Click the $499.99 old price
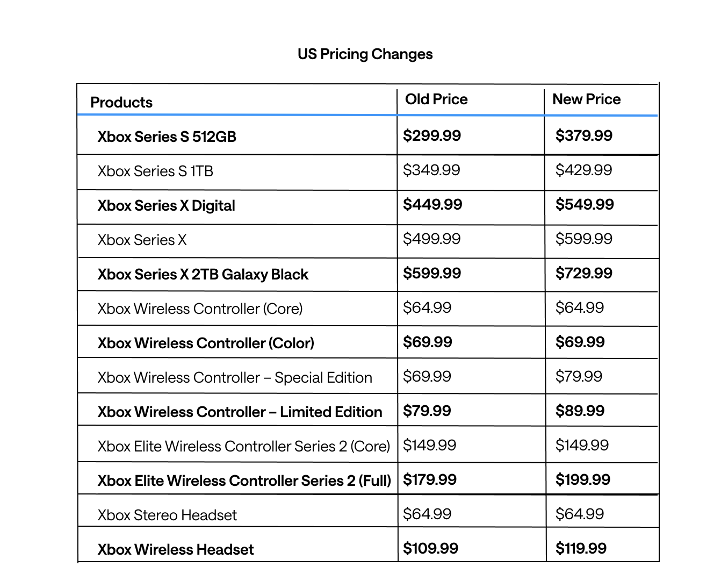This screenshot has width=721, height=588. pos(431,239)
